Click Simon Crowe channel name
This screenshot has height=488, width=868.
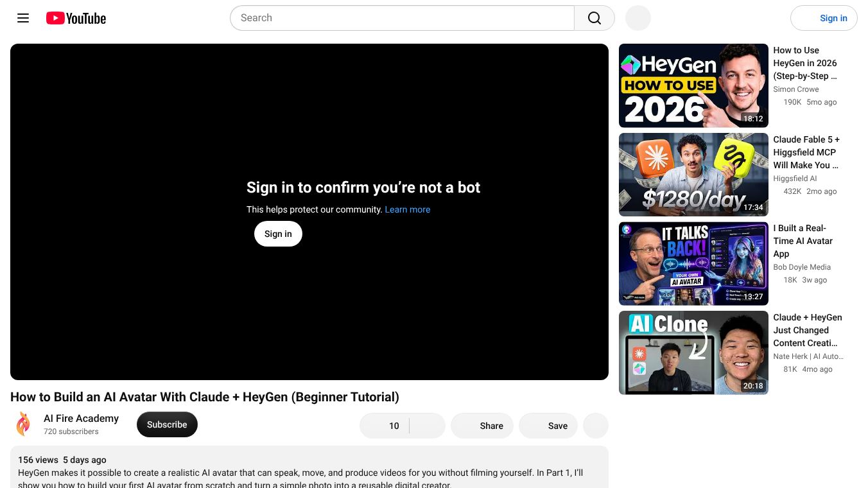[796, 89]
